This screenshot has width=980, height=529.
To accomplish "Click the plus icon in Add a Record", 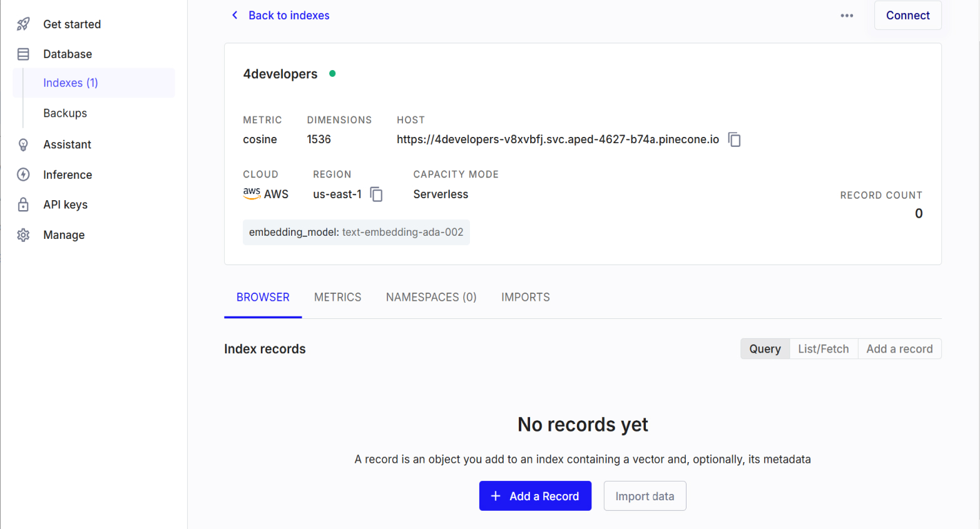I will (496, 496).
